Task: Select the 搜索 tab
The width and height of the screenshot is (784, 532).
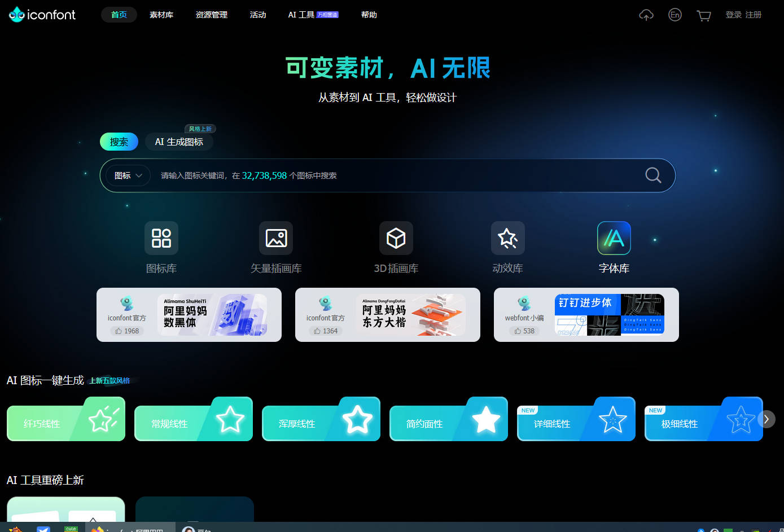Action: point(119,142)
